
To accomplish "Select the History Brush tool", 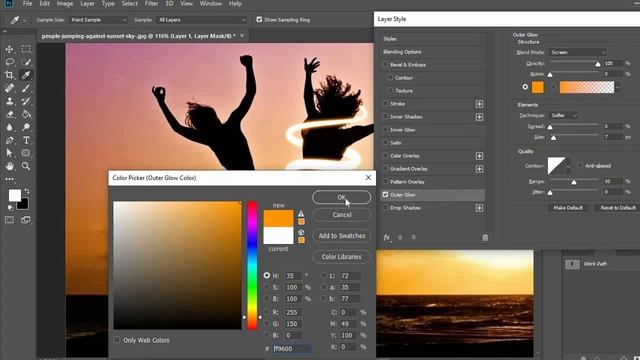I will tap(26, 101).
